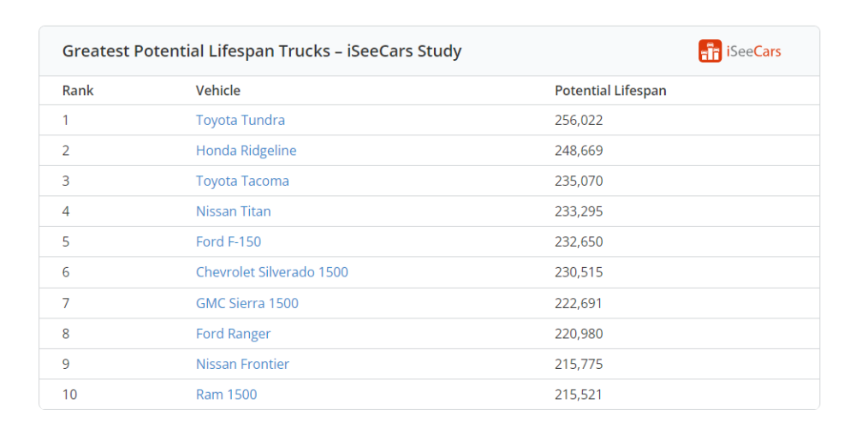The height and width of the screenshot is (428, 868).
Task: Click the table title heading
Action: tap(262, 51)
